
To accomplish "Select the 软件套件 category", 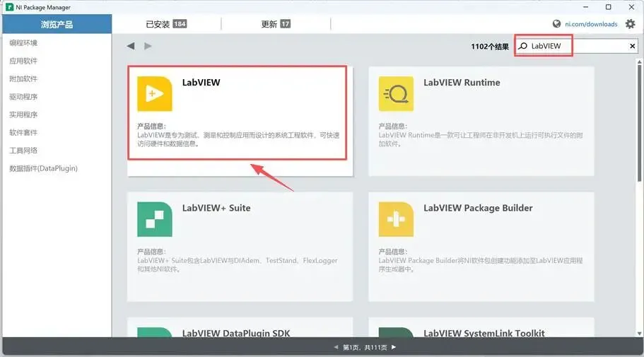I will [x=23, y=132].
